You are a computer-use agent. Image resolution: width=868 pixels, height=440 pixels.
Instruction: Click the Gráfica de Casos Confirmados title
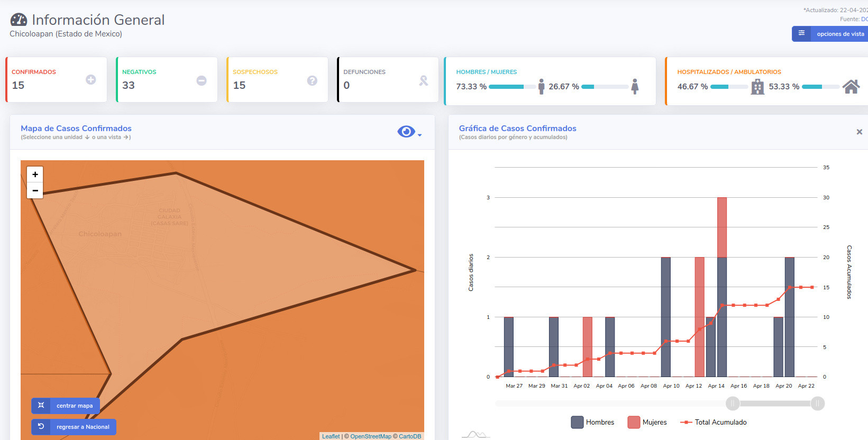click(518, 128)
